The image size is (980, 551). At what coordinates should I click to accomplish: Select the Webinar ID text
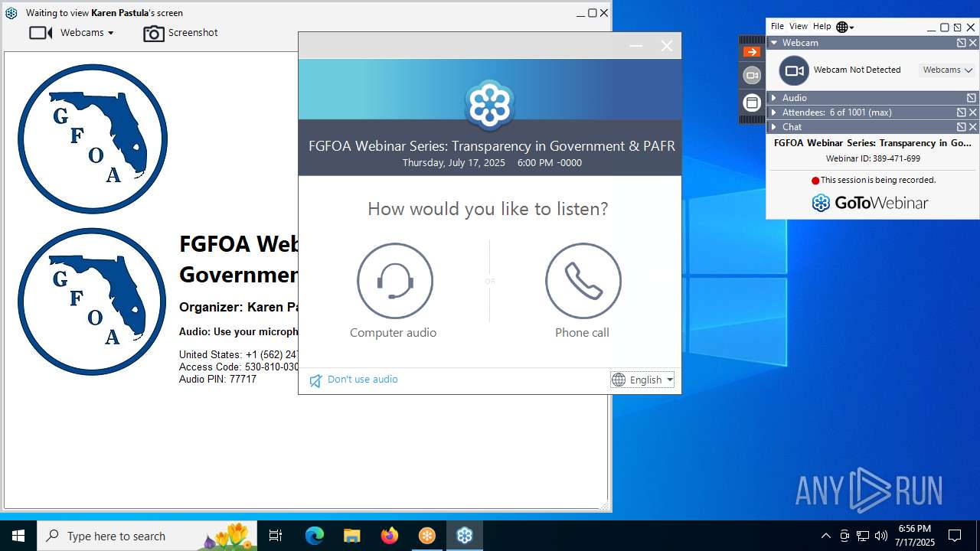[x=873, y=158]
